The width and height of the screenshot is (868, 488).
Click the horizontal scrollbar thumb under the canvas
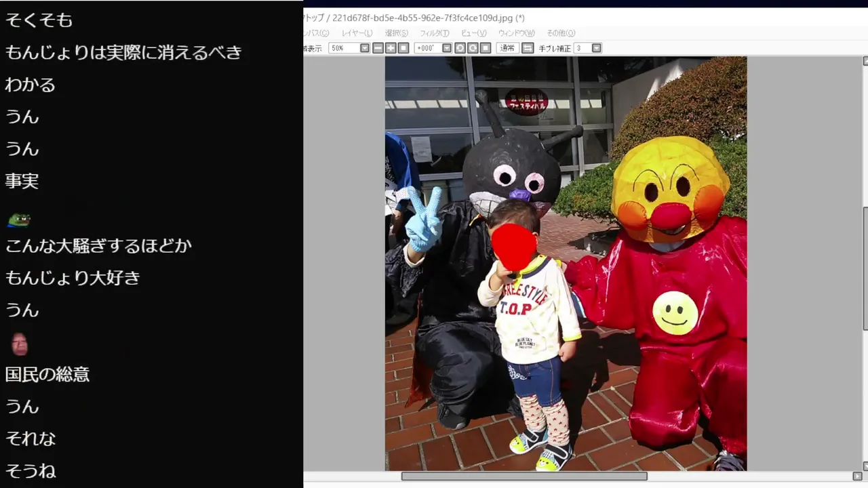(x=524, y=476)
